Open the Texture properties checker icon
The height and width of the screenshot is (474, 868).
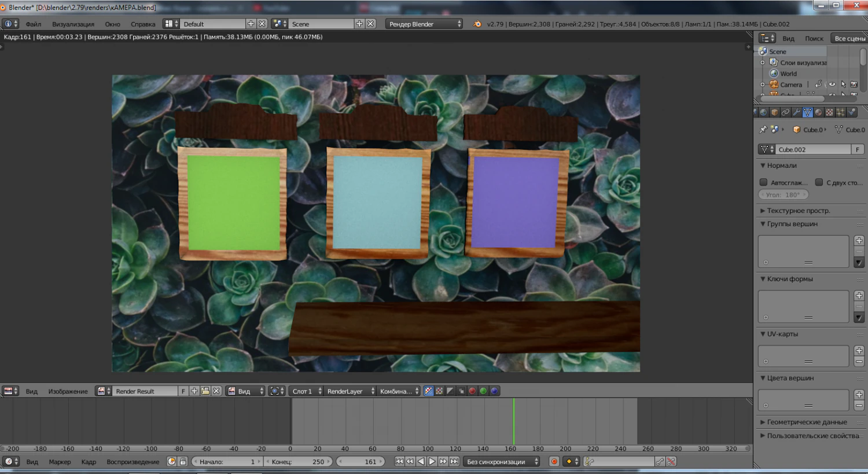829,112
